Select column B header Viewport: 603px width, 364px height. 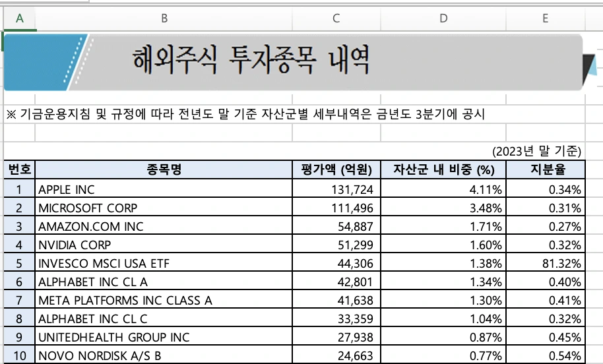164,18
